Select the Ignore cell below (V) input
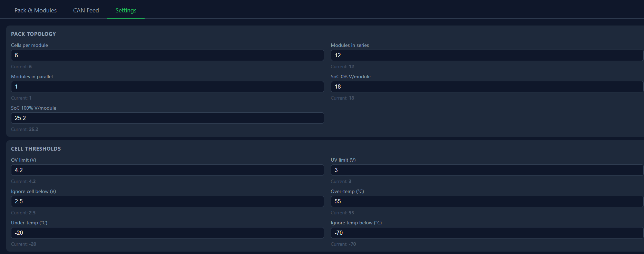 pyautogui.click(x=167, y=202)
